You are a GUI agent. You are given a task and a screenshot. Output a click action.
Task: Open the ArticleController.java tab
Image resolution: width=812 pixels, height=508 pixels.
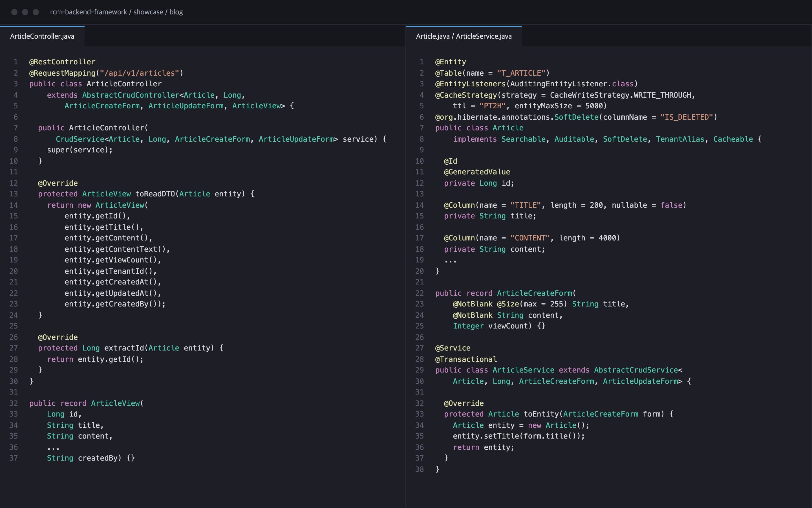42,36
